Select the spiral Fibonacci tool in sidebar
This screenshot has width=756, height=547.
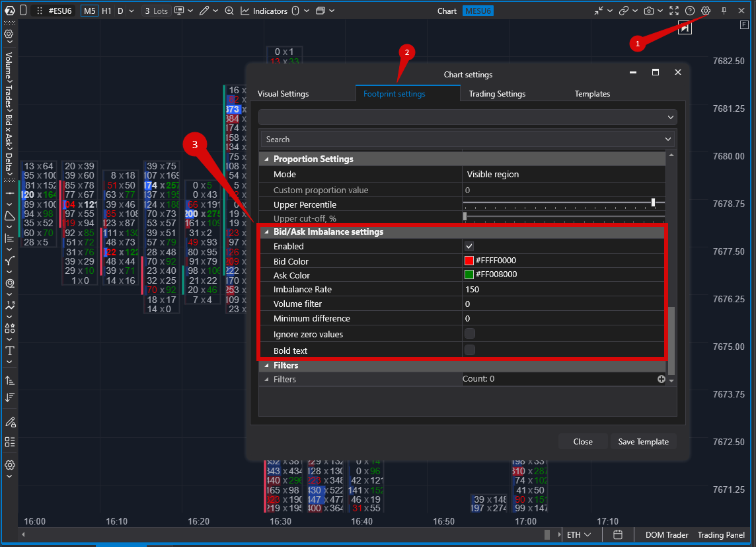[10, 284]
